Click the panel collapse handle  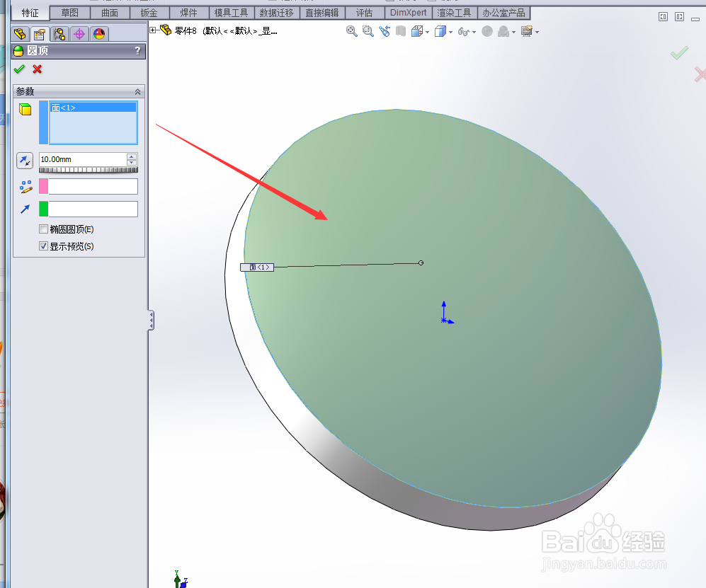(152, 321)
